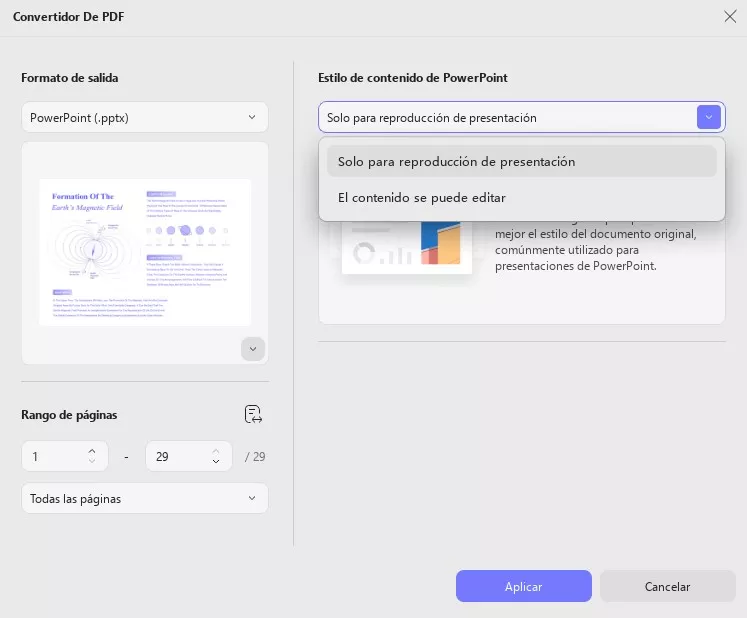Increase the end page number
The image size is (747, 618).
(216, 451)
